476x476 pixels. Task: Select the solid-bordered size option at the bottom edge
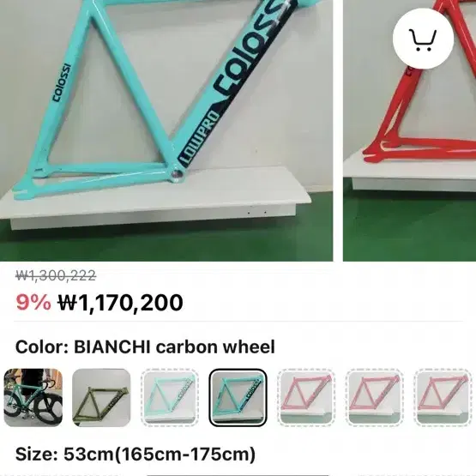(x=238, y=475)
